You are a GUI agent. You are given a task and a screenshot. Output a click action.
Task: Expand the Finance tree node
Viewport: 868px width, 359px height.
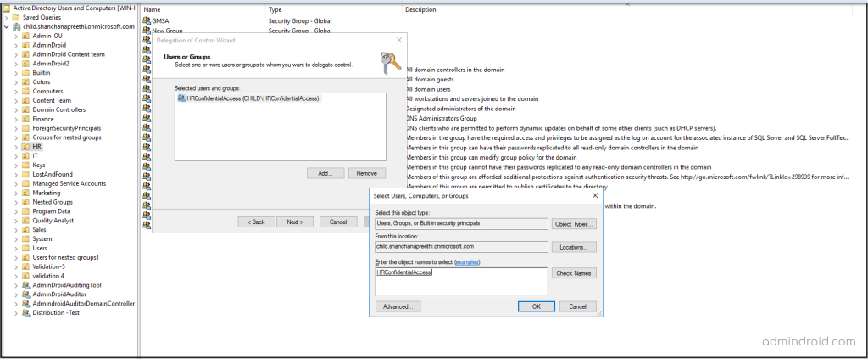[15, 119]
